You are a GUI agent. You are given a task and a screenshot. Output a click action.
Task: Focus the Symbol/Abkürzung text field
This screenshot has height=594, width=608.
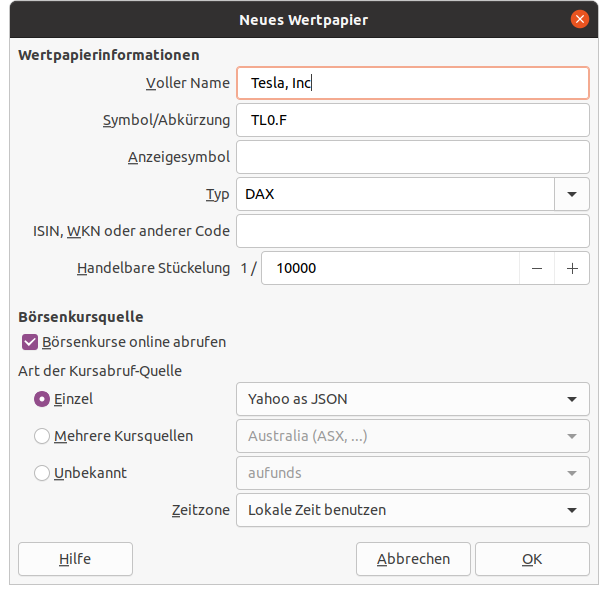[x=412, y=120]
